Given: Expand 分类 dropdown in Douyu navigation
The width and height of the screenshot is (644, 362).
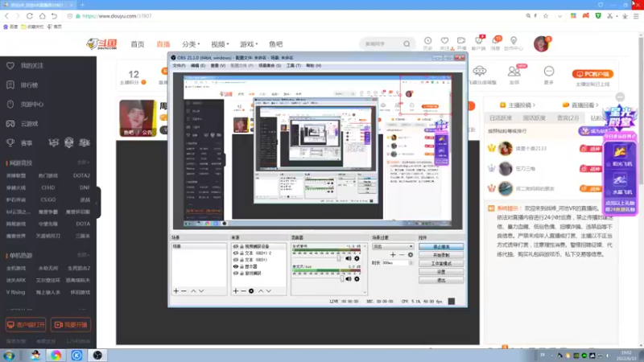Looking at the screenshot, I should click(x=191, y=44).
